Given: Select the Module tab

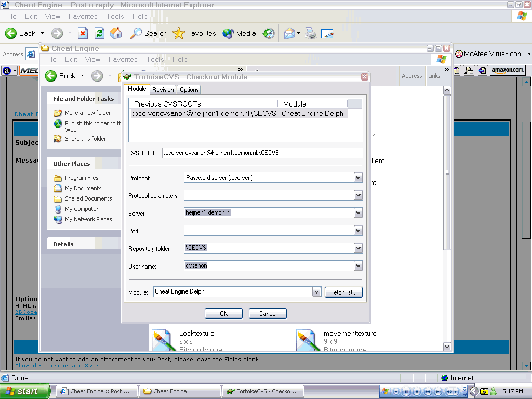Looking at the screenshot, I should pyautogui.click(x=137, y=89).
